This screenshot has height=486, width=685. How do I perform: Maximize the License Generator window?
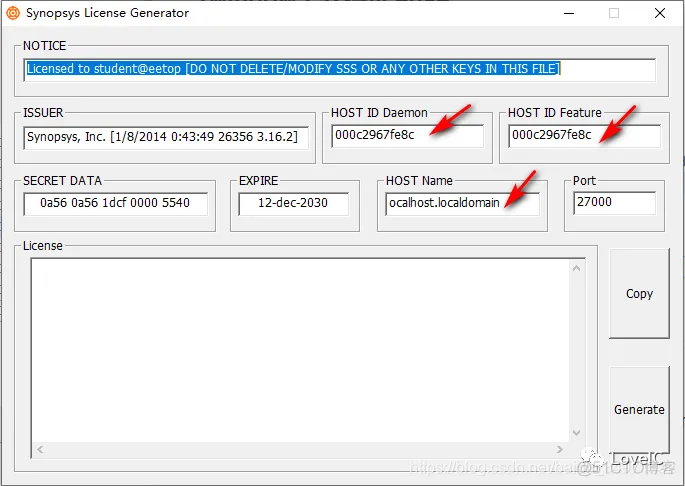614,13
